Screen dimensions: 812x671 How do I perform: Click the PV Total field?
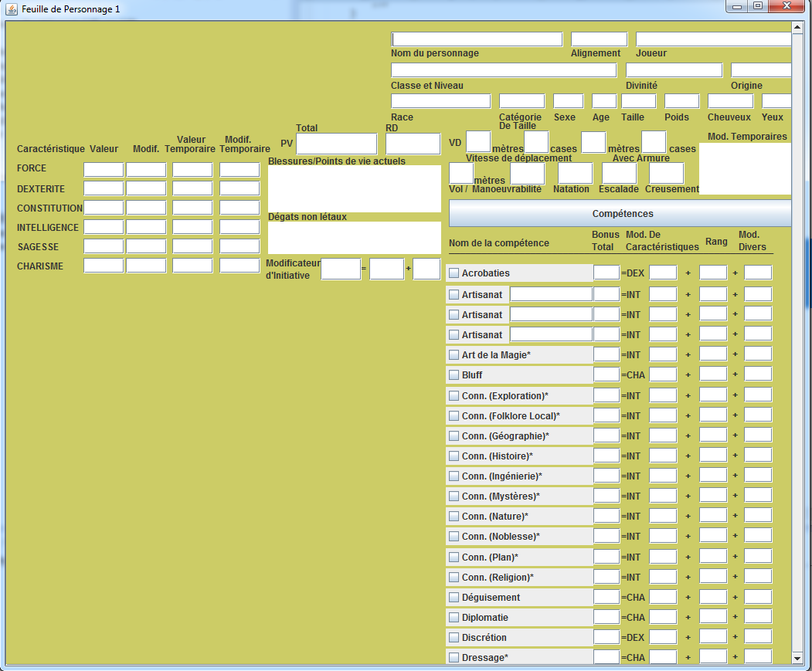tap(336, 144)
